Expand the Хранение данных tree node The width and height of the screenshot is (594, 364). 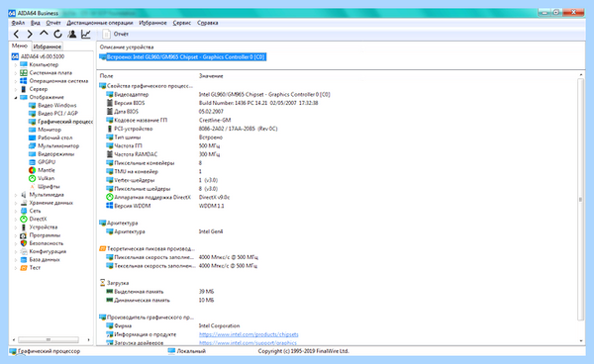pyautogui.click(x=16, y=203)
